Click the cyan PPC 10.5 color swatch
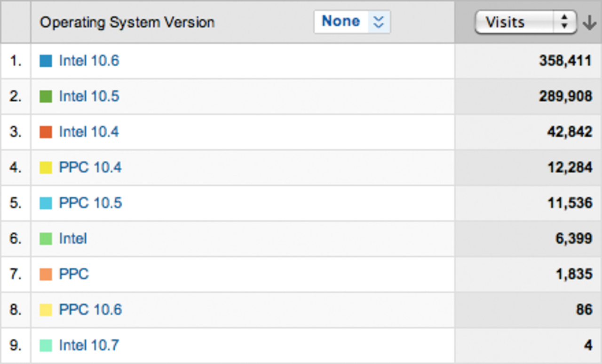Screen dimensions: 602x364 pyautogui.click(x=46, y=203)
